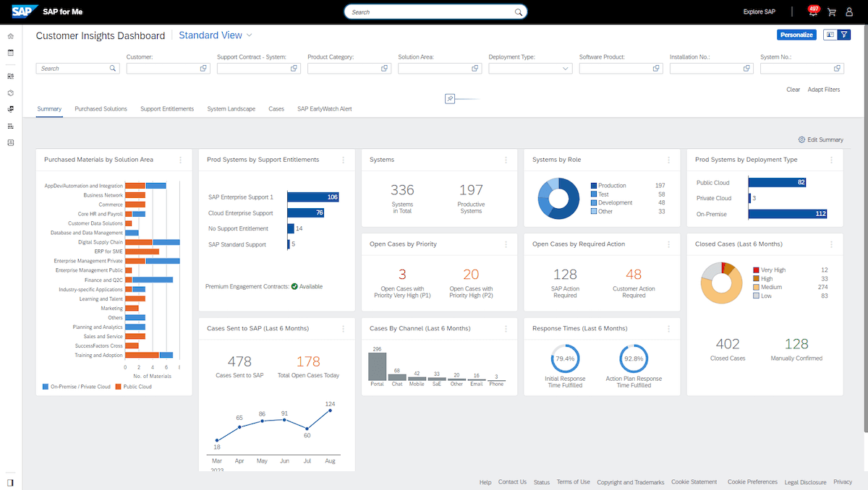Open three-dot menu on Open Cases by Priority card
Viewport: 868px width, 490px height.
(506, 244)
